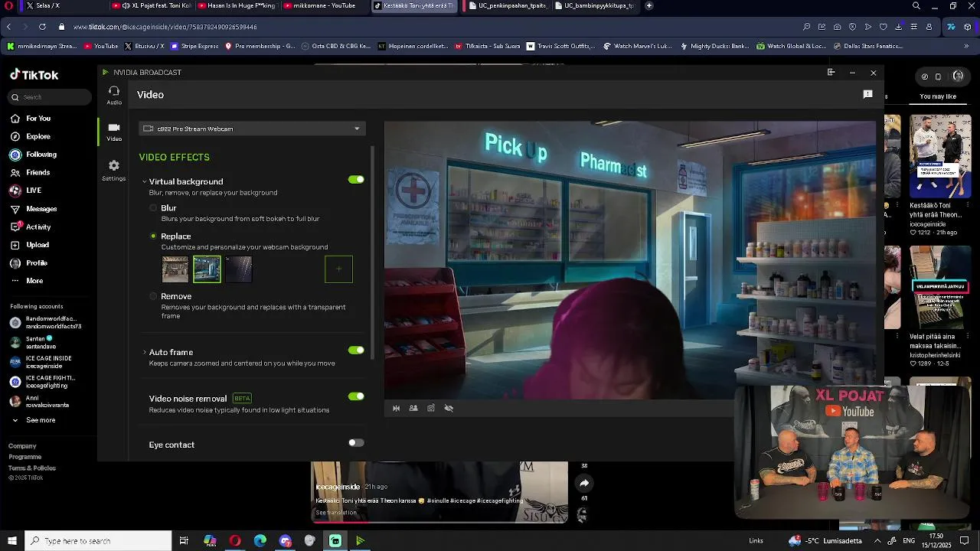The image size is (980, 551).
Task: Select the Remove background radio option
Action: [x=153, y=296]
